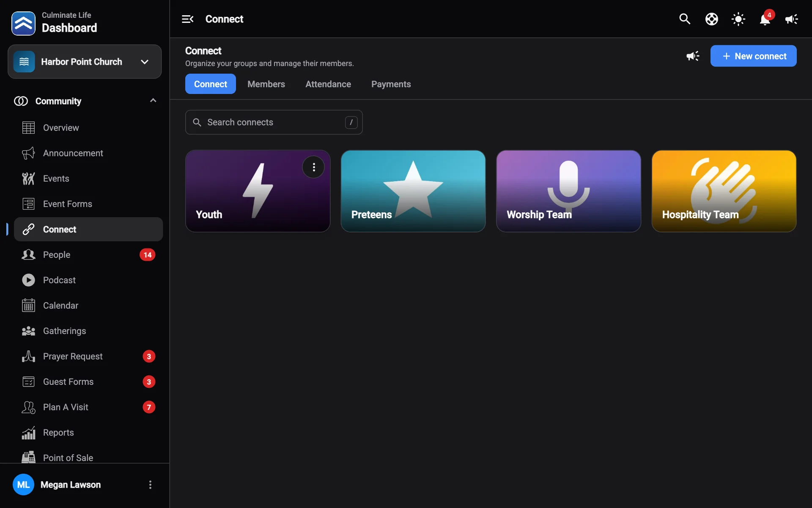
Task: Focus the Search connects field
Action: [274, 122]
